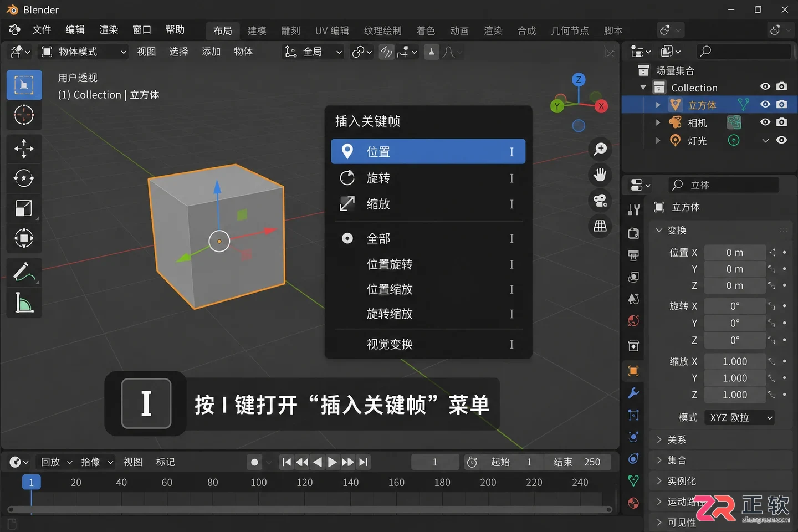Open the 物体模式 mode dropdown
Image resolution: width=798 pixels, height=532 pixels.
pyautogui.click(x=84, y=52)
